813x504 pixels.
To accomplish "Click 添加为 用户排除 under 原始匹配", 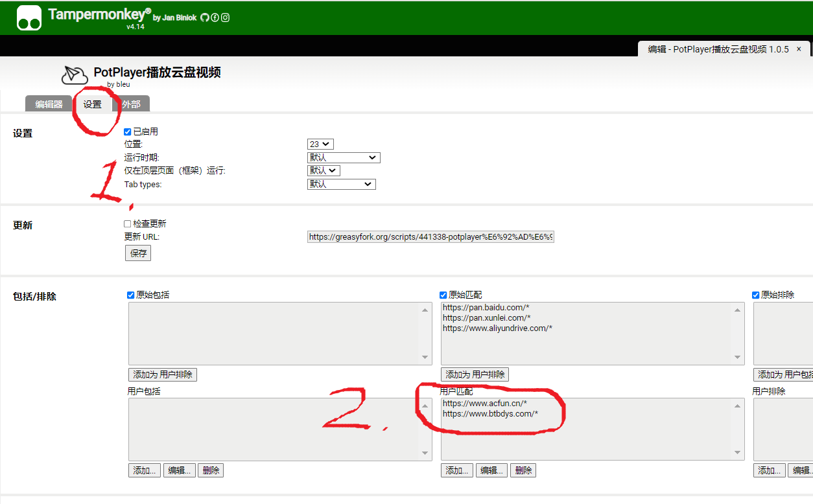I will [x=475, y=374].
